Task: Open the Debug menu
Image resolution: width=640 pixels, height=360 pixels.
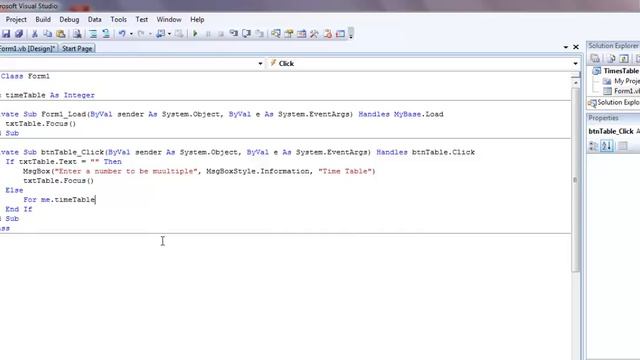Action: pos(69,20)
